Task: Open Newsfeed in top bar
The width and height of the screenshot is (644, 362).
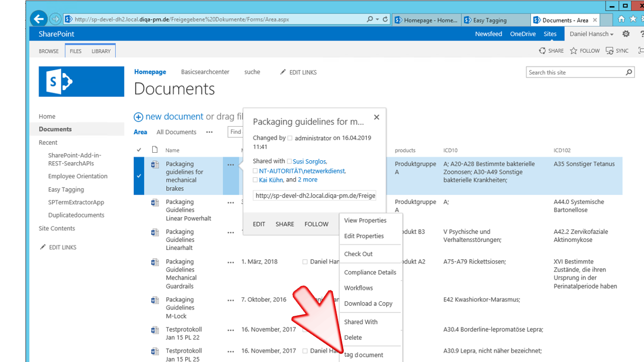Action: [488, 34]
